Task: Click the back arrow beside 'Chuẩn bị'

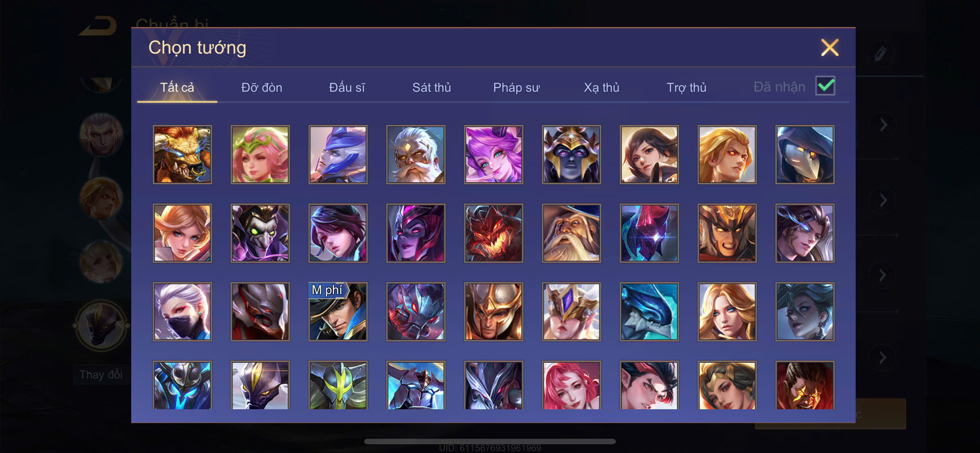Action: pyautogui.click(x=98, y=26)
